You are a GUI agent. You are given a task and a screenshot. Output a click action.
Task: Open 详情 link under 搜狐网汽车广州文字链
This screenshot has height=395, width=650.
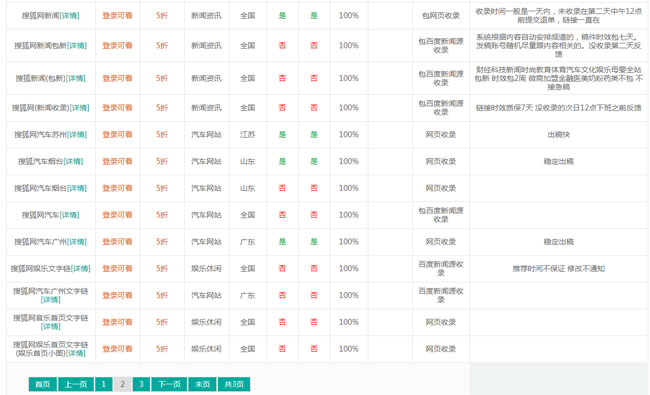(x=51, y=300)
